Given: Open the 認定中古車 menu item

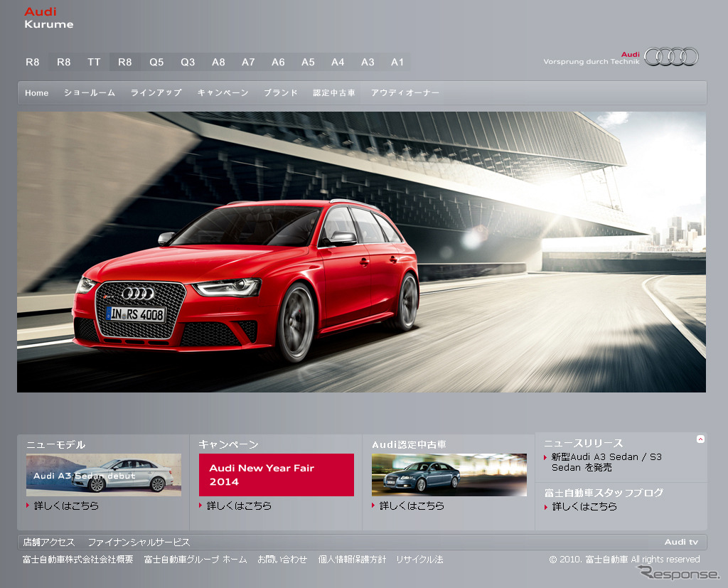Looking at the screenshot, I should tap(334, 93).
